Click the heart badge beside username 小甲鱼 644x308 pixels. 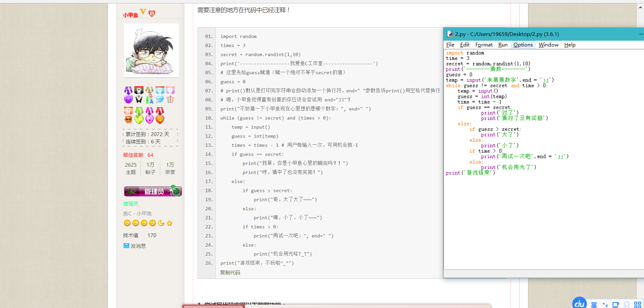click(x=152, y=13)
